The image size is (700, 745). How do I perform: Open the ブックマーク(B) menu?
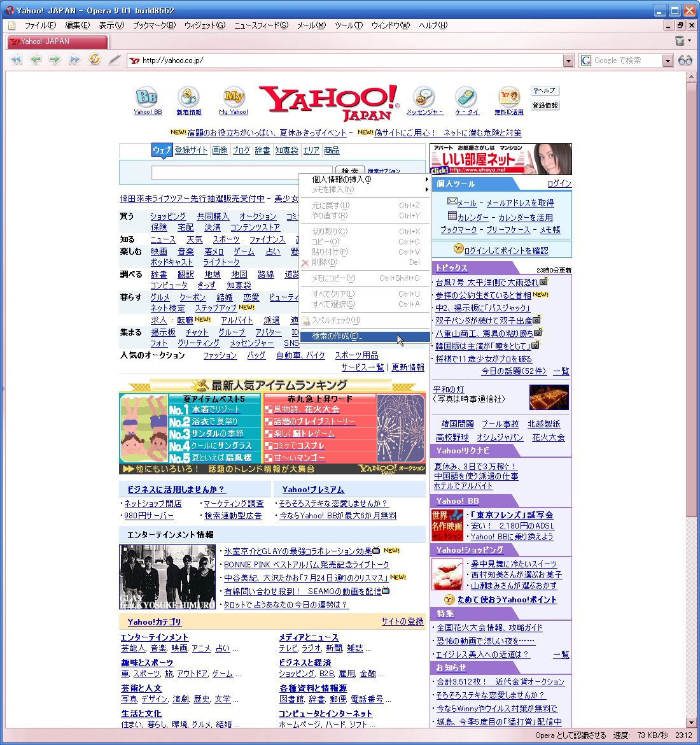point(154,25)
